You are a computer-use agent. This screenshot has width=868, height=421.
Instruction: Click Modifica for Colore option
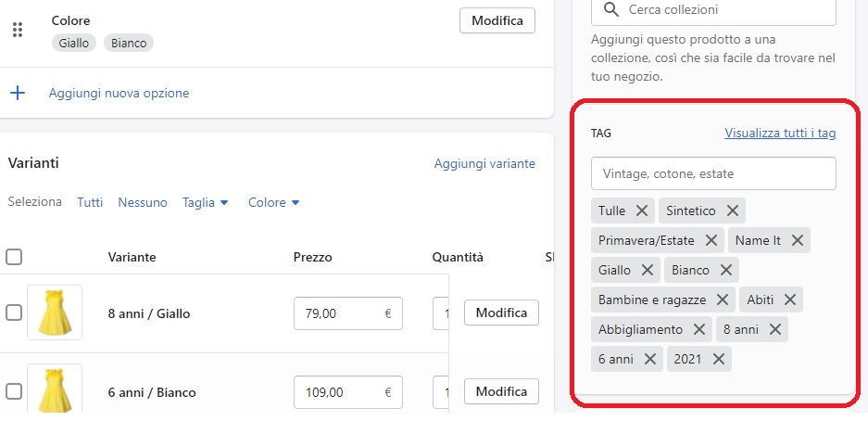[497, 21]
